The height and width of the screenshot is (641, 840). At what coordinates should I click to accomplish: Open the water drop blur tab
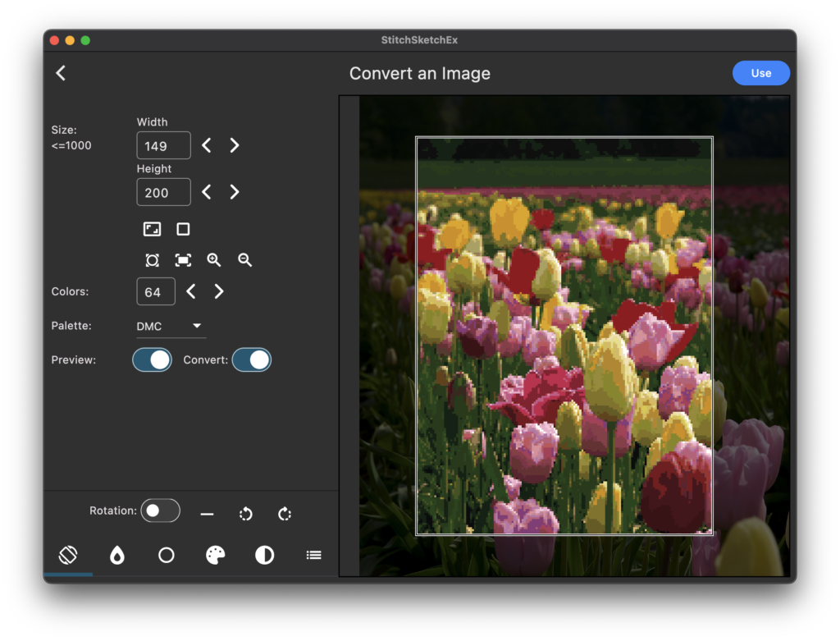[117, 556]
